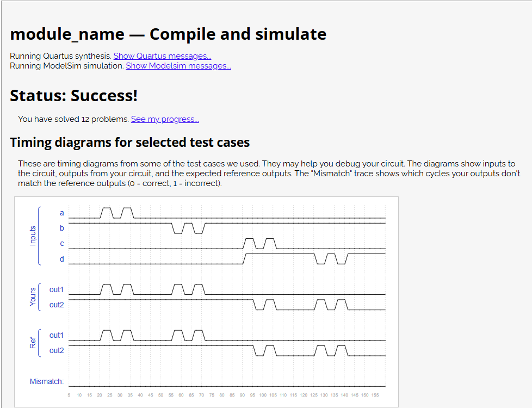Image resolution: width=532 pixels, height=408 pixels.
Task: Select the "out2" label under Yours
Action: click(x=57, y=305)
